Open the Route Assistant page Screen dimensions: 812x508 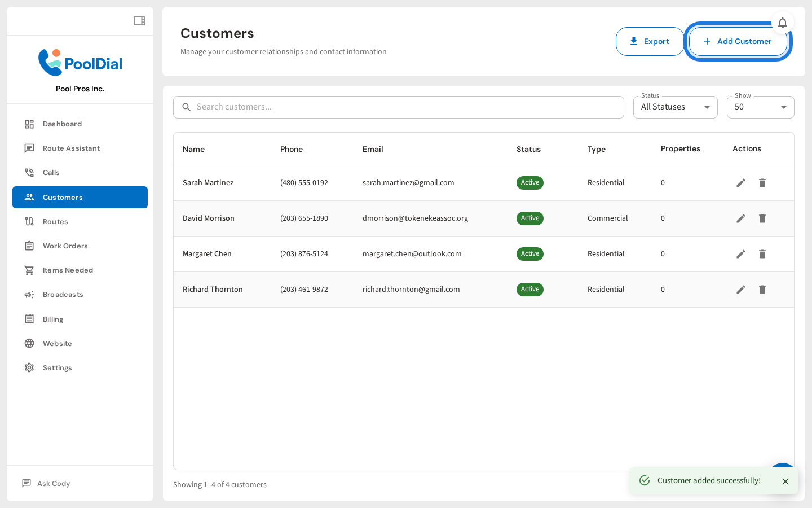(x=71, y=148)
